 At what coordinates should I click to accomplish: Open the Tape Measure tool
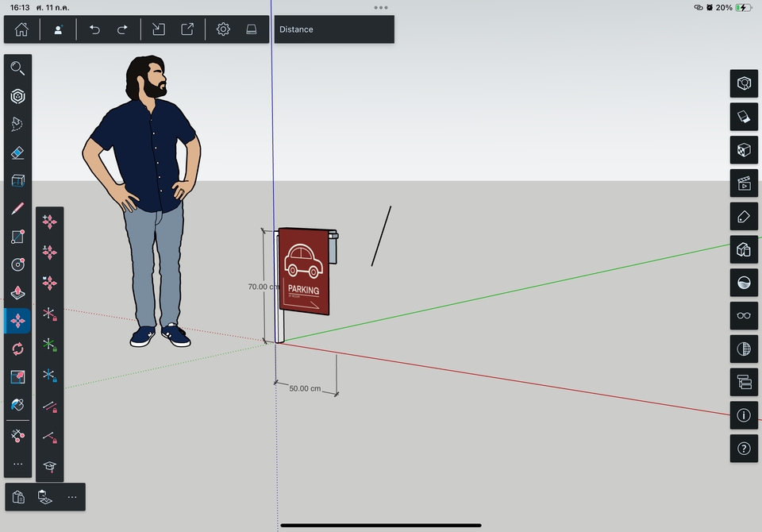click(x=17, y=435)
